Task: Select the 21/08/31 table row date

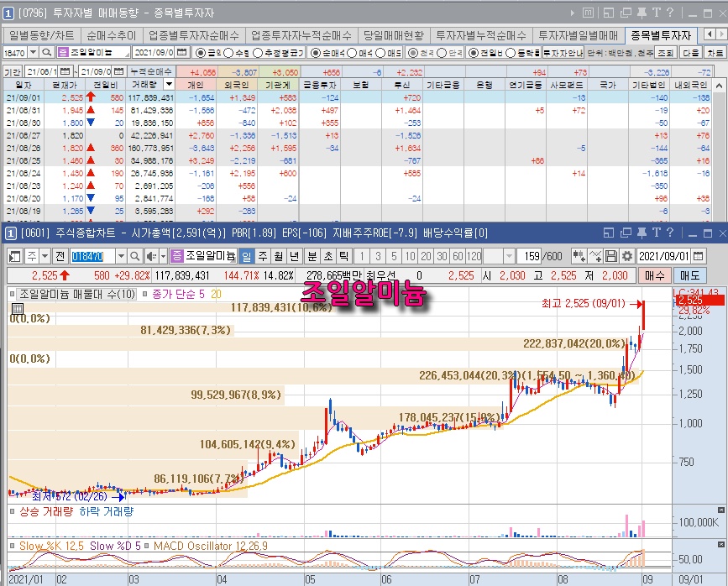Action: (24, 111)
